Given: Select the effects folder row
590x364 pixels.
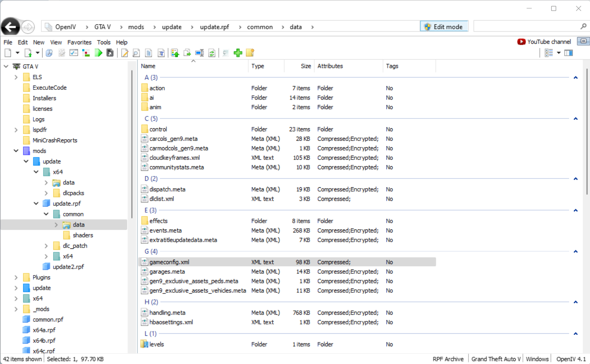Looking at the screenshot, I should pyautogui.click(x=287, y=221).
